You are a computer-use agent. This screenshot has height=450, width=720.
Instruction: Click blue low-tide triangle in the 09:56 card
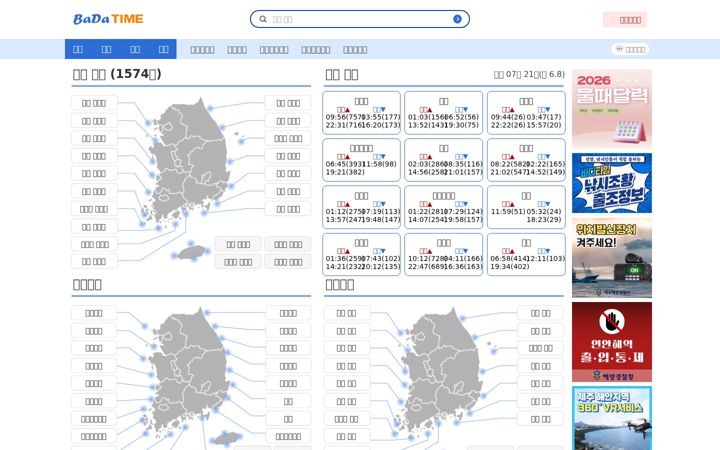pyautogui.click(x=383, y=110)
